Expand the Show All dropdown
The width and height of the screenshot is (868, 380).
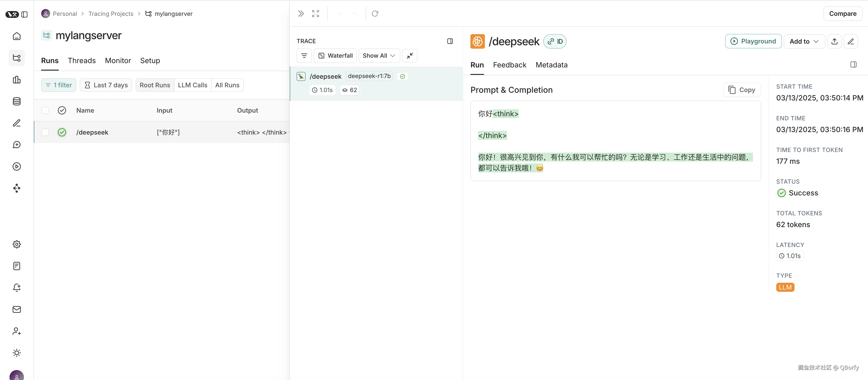[379, 56]
